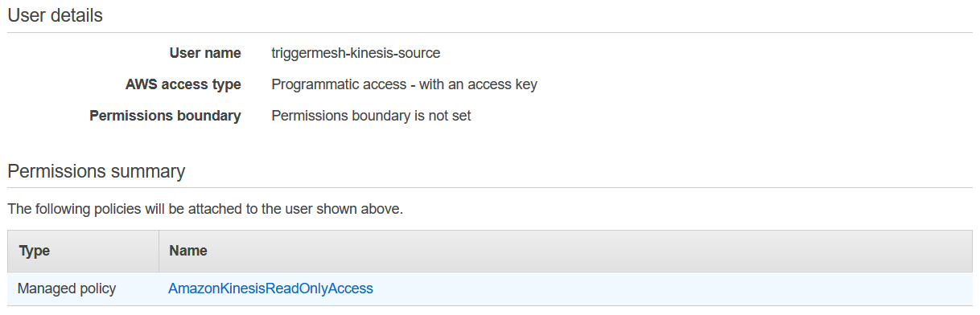Click the User name field label
Image resolution: width=980 pixels, height=315 pixels.
[205, 53]
